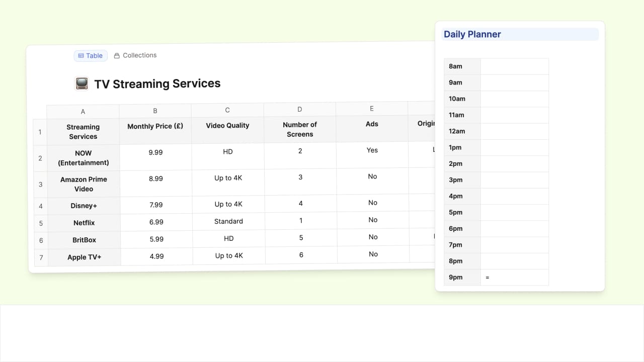Select column B header

tap(155, 111)
